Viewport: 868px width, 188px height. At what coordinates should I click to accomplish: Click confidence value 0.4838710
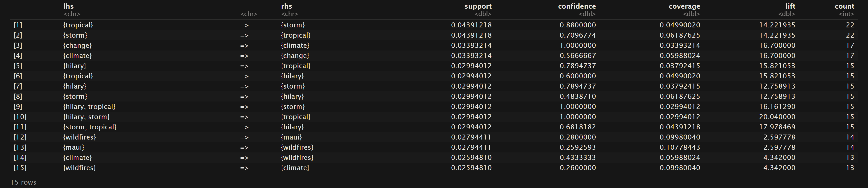pos(578,96)
